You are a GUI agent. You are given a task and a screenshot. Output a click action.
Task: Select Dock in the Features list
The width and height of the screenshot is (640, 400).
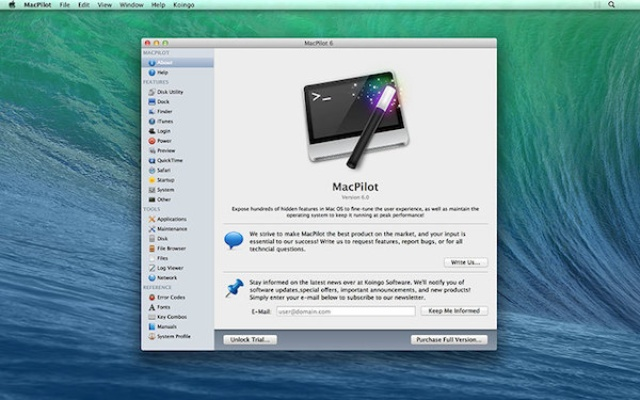pos(162,101)
